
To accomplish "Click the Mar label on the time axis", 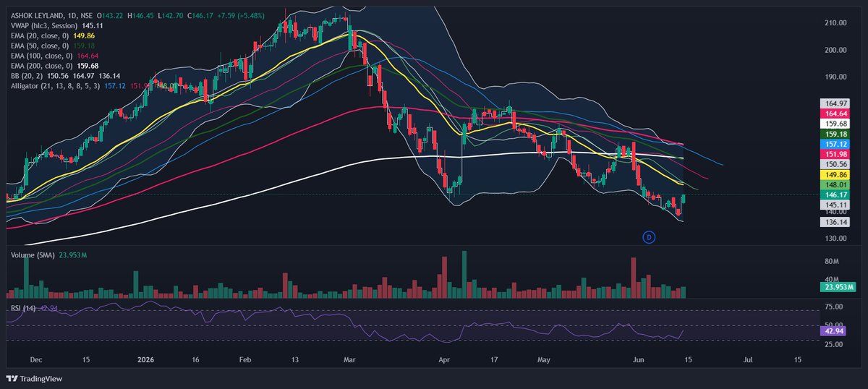I will pos(351,359).
